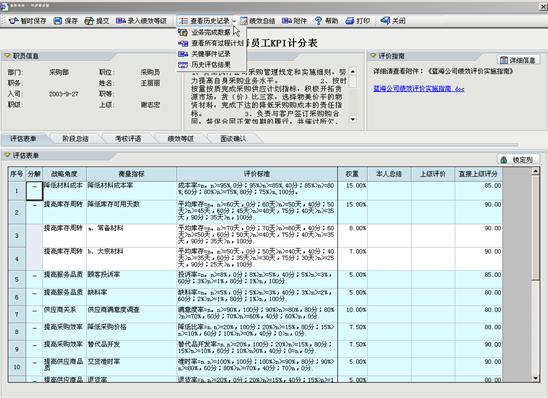Click the 直接上级评分 column header
This screenshot has height=398, width=548.
pyautogui.click(x=478, y=174)
